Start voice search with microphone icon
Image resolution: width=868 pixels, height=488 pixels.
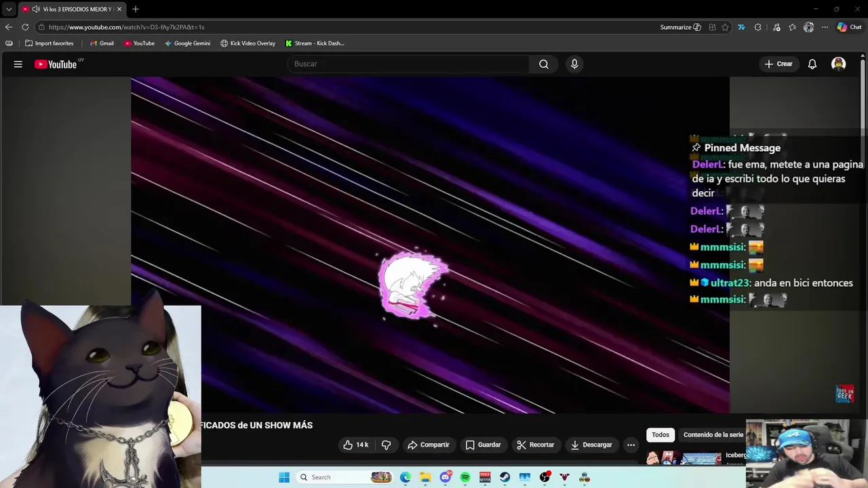click(x=574, y=64)
